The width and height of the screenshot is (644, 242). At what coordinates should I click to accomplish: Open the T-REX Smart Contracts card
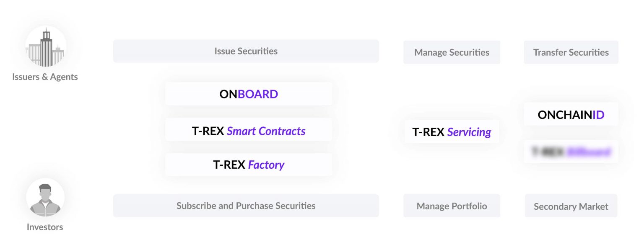tap(249, 131)
